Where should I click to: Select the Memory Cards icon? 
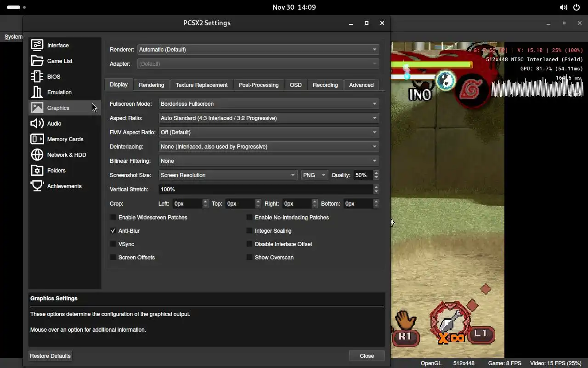pos(37,139)
